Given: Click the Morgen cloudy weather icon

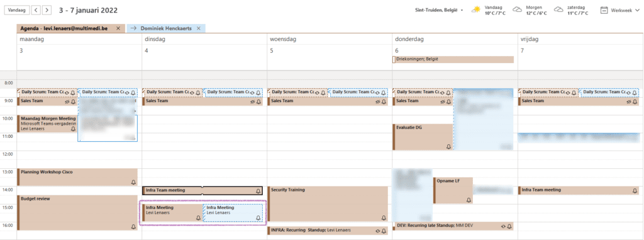Looking at the screenshot, I should (x=518, y=10).
